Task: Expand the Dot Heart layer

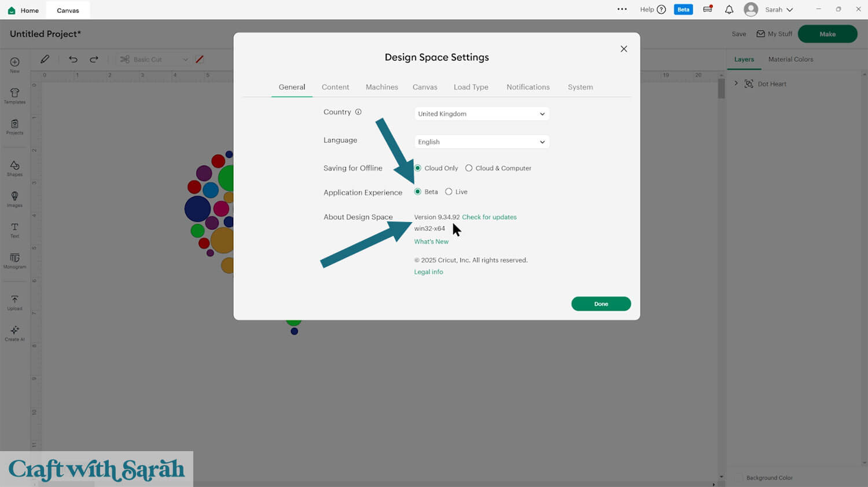Action: click(x=736, y=83)
